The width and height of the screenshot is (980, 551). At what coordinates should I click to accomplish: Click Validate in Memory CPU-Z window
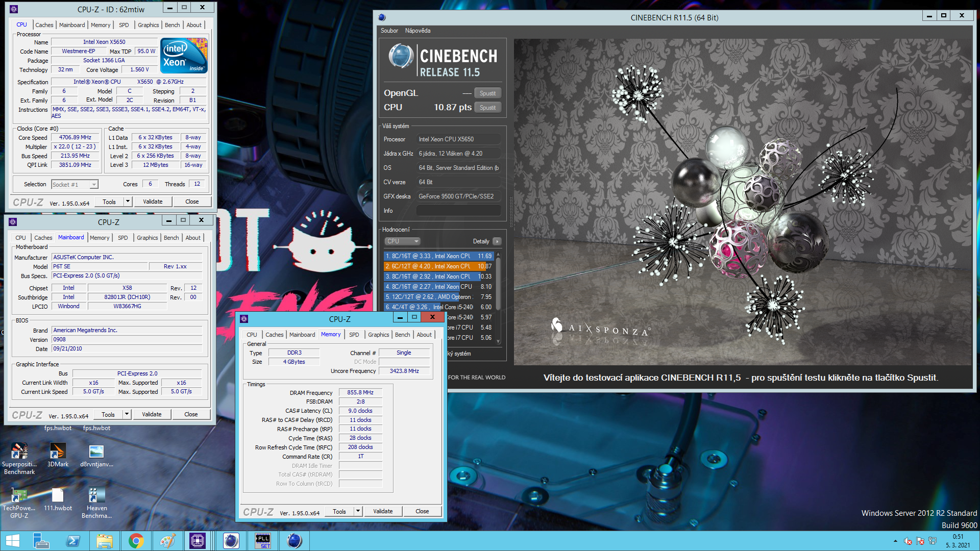[383, 511]
